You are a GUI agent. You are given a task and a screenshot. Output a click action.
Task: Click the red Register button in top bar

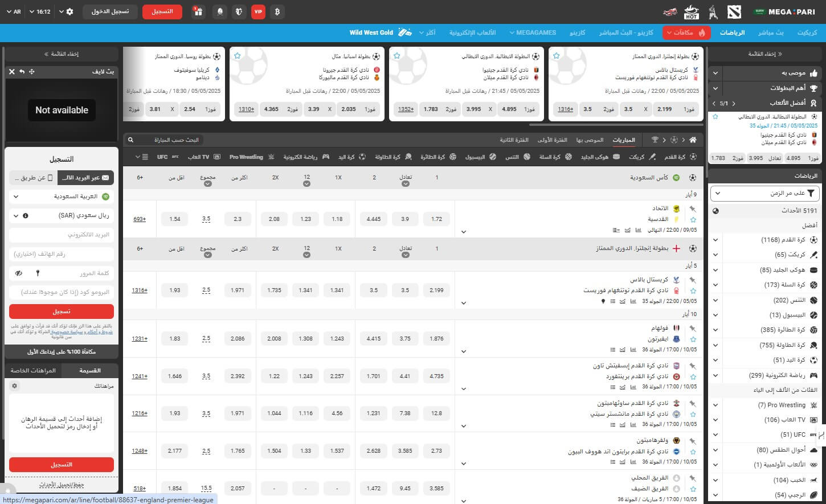coord(162,11)
